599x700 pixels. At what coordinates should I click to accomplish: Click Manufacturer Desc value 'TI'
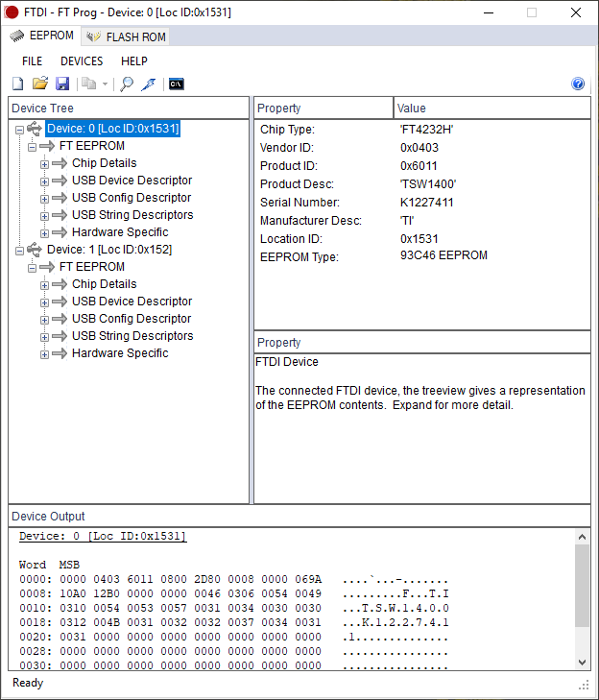coord(407,221)
